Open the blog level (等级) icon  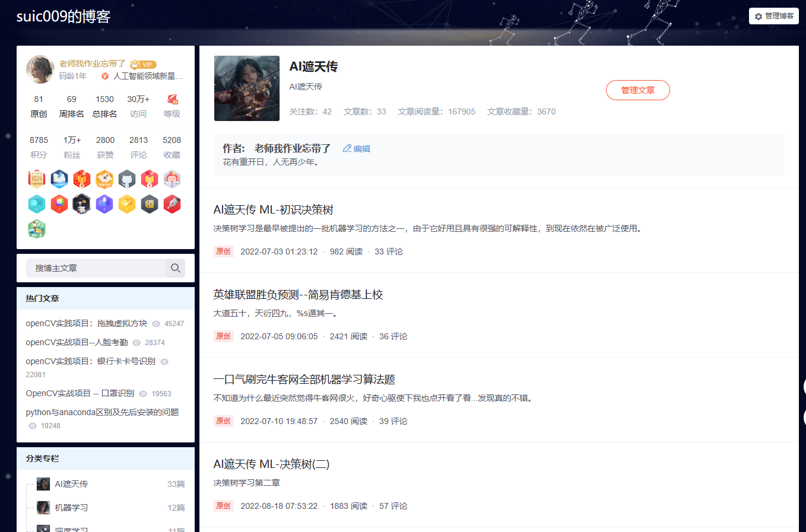[x=172, y=99]
